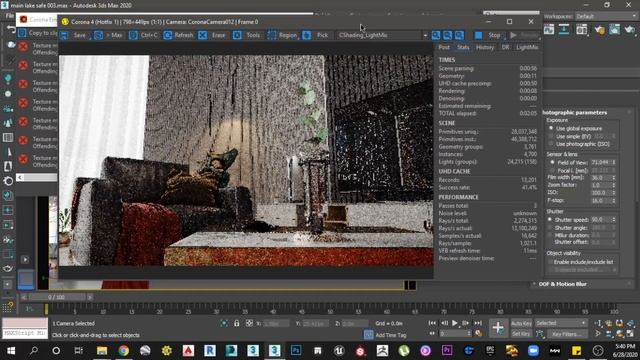640x360 pixels.
Task: Open AutoCAD from taskbar
Action: click(x=188, y=351)
